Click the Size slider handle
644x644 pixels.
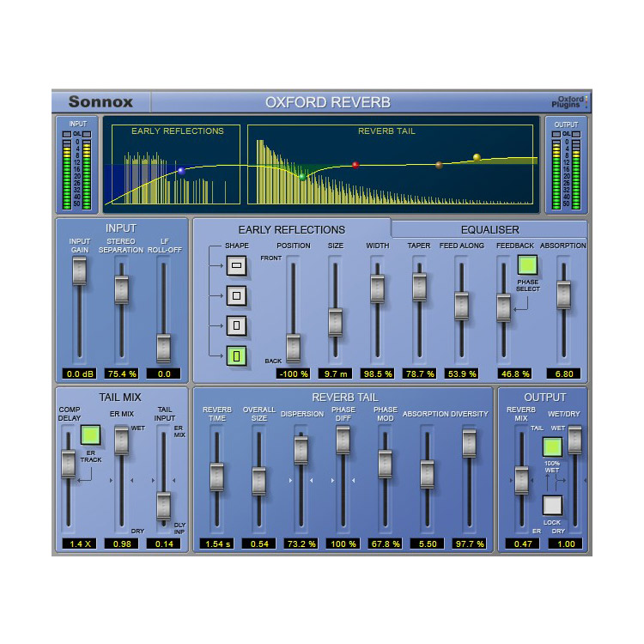(335, 322)
